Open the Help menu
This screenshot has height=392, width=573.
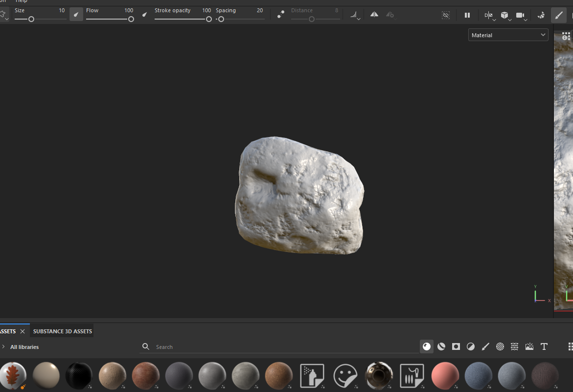point(21,1)
